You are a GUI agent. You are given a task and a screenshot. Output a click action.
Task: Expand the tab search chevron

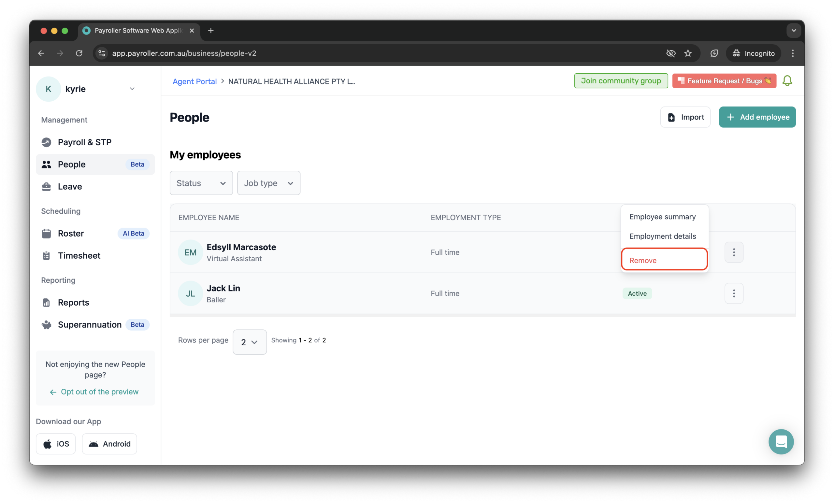pyautogui.click(x=794, y=31)
